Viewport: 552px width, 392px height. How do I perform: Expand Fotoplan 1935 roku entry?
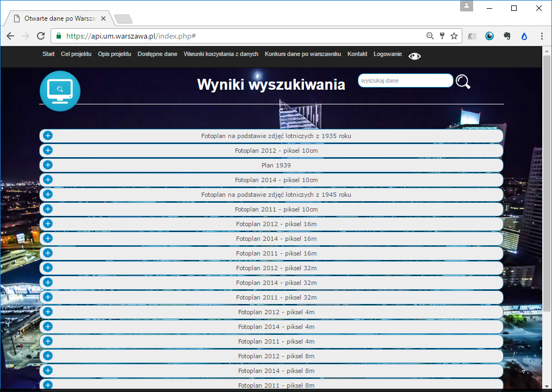pos(48,135)
